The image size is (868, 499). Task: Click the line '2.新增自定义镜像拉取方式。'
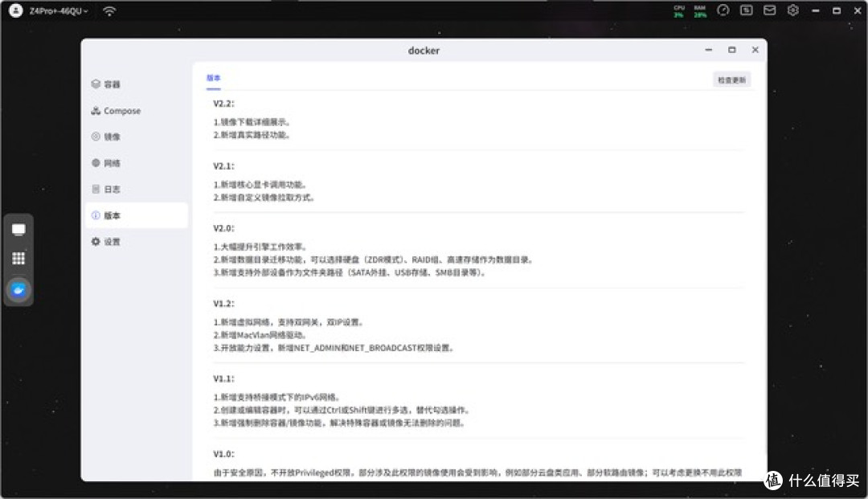click(x=264, y=198)
